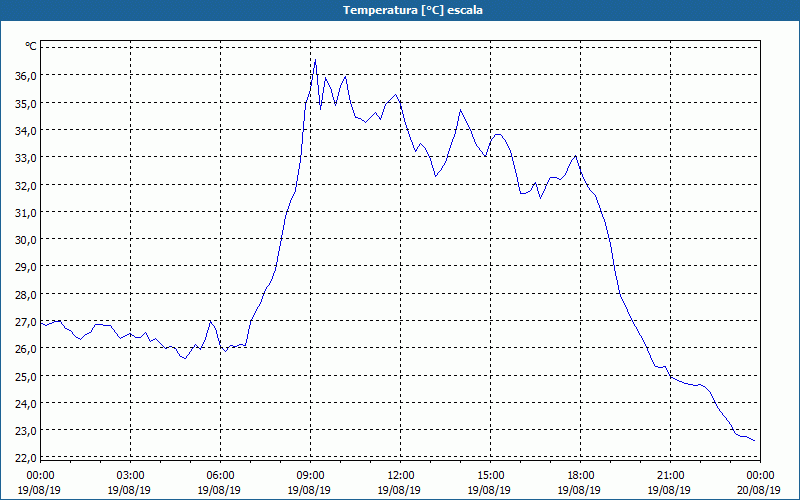Select the 28,0 y-axis value
The height and width of the screenshot is (500, 800).
tap(26, 295)
